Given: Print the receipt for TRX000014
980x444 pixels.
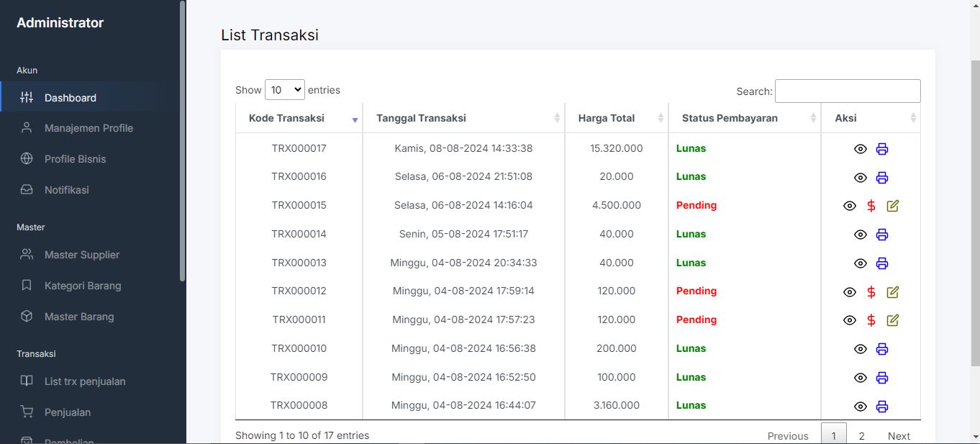Looking at the screenshot, I should coord(882,235).
